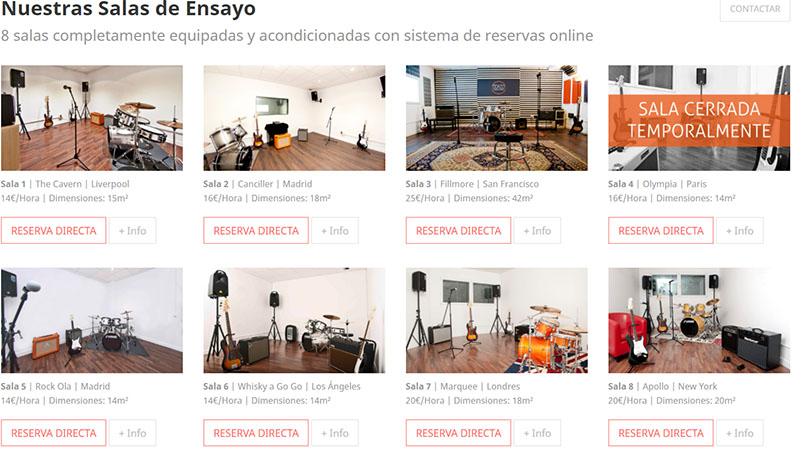View Sala 7 Marquee room photo
This screenshot has width=800, height=463.
click(496, 321)
